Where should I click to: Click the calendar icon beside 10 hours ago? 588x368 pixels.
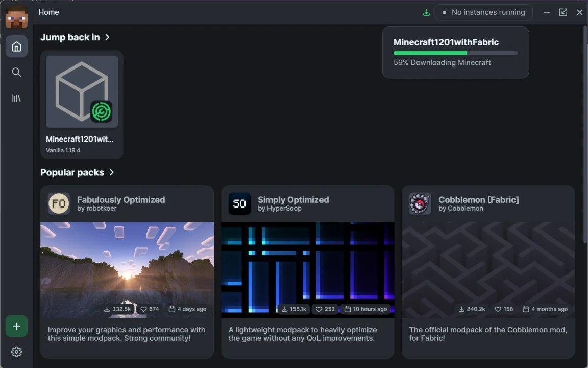coord(348,309)
